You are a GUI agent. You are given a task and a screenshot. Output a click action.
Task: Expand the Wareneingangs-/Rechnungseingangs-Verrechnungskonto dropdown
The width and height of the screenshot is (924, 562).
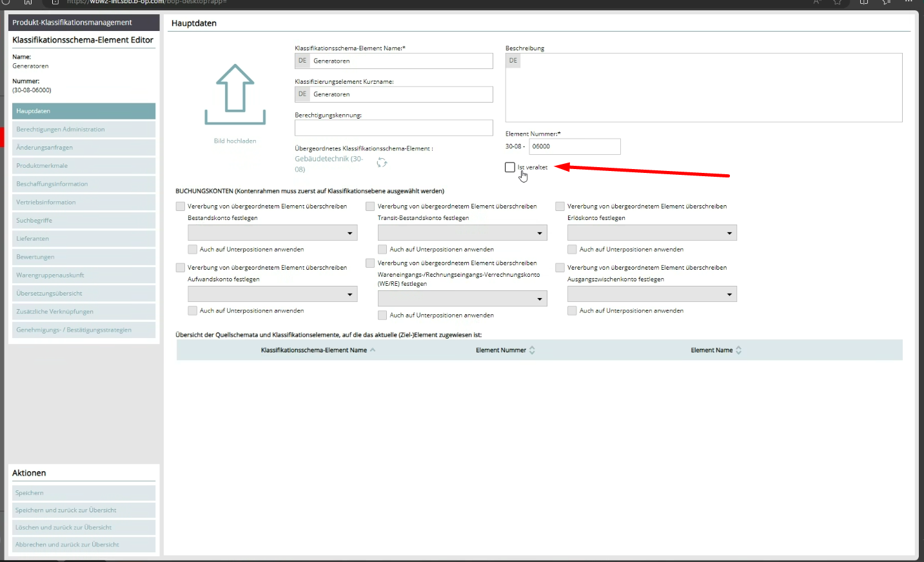point(462,299)
